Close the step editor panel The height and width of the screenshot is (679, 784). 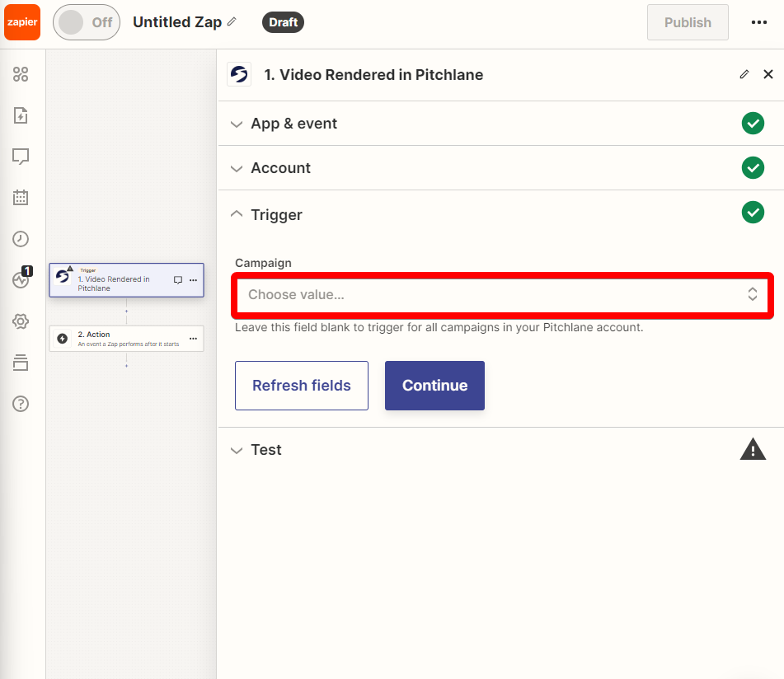(768, 74)
